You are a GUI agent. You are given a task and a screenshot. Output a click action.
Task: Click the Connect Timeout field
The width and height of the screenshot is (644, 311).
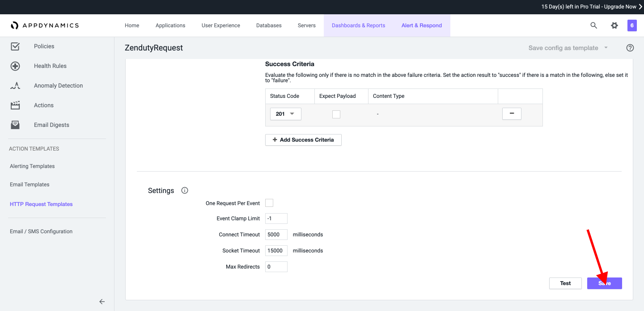coord(276,235)
